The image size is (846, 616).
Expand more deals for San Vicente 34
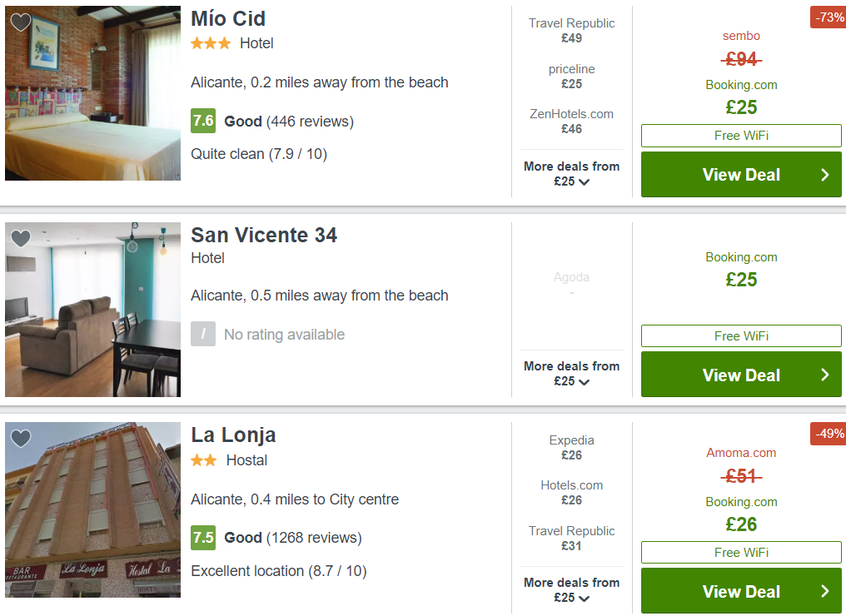point(571,373)
